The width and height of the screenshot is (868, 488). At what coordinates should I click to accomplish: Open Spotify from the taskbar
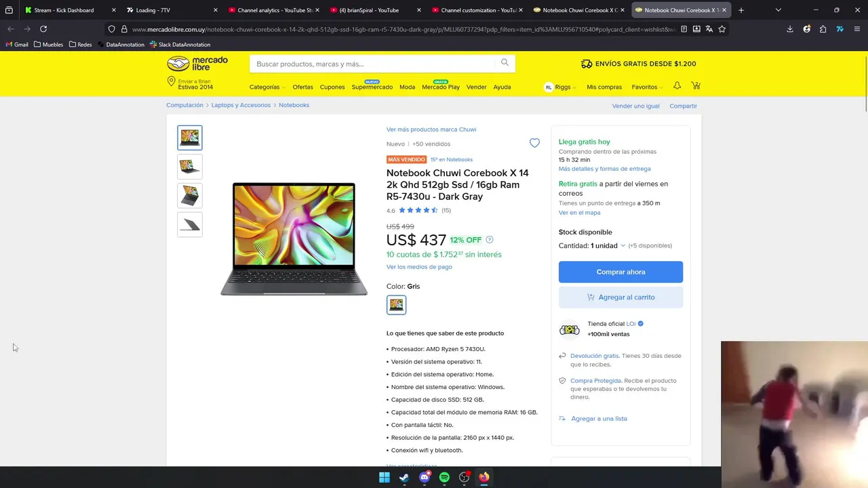tap(444, 477)
